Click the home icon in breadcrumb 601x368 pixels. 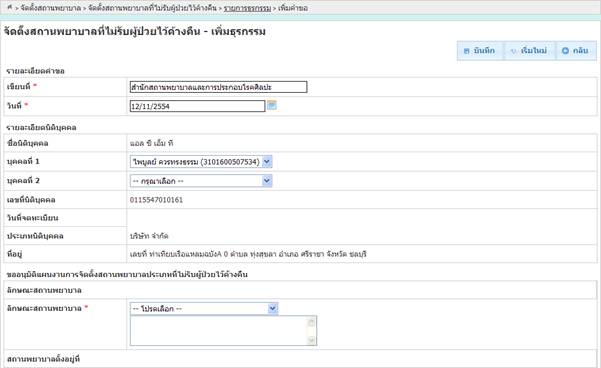(x=10, y=7)
